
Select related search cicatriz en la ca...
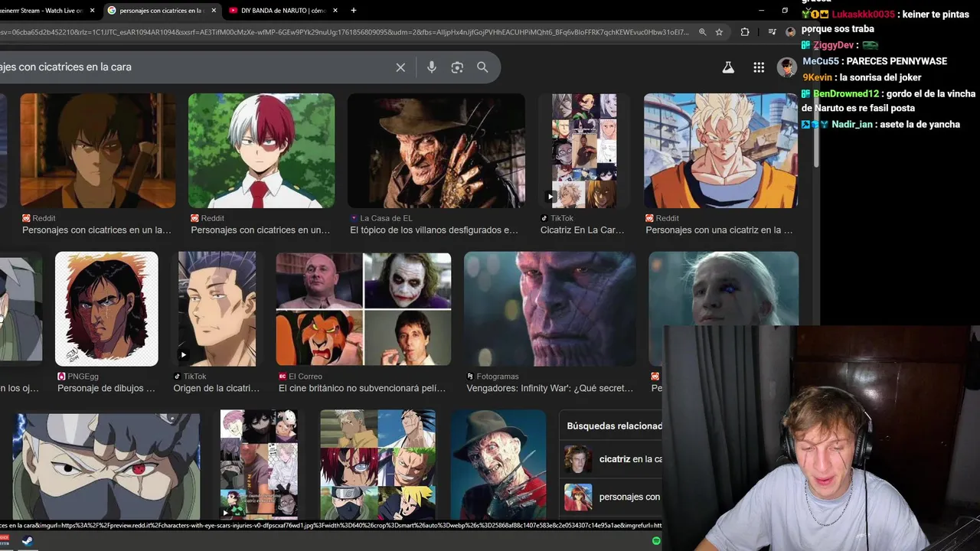pyautogui.click(x=612, y=459)
